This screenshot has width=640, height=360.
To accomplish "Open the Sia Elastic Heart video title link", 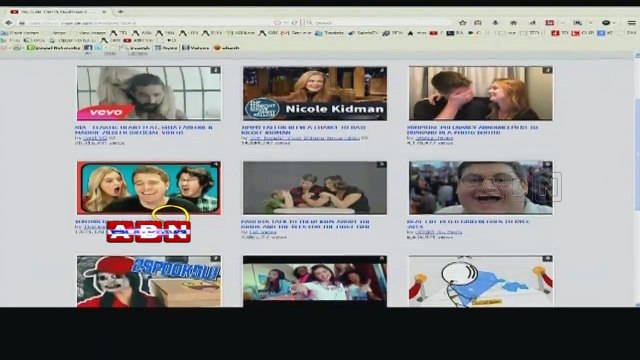I will tap(144, 130).
